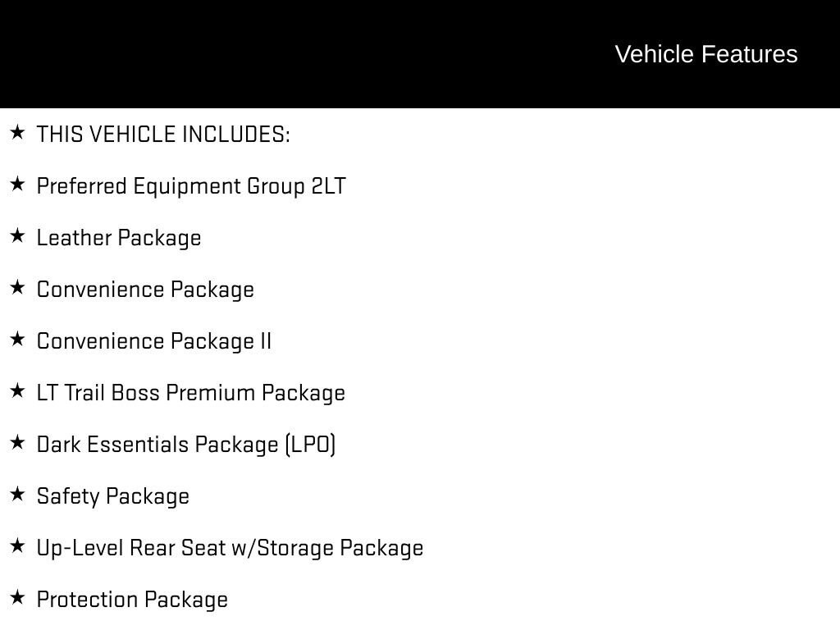Viewport: 840px width, 630px height.
Task: Select the Safety Package entry
Action: (x=113, y=496)
